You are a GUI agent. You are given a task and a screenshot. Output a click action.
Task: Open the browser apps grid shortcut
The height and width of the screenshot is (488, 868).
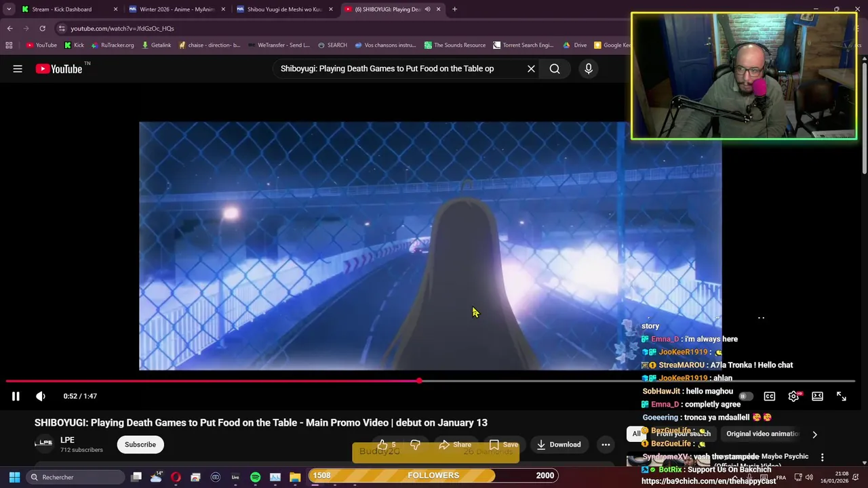tap(9, 45)
